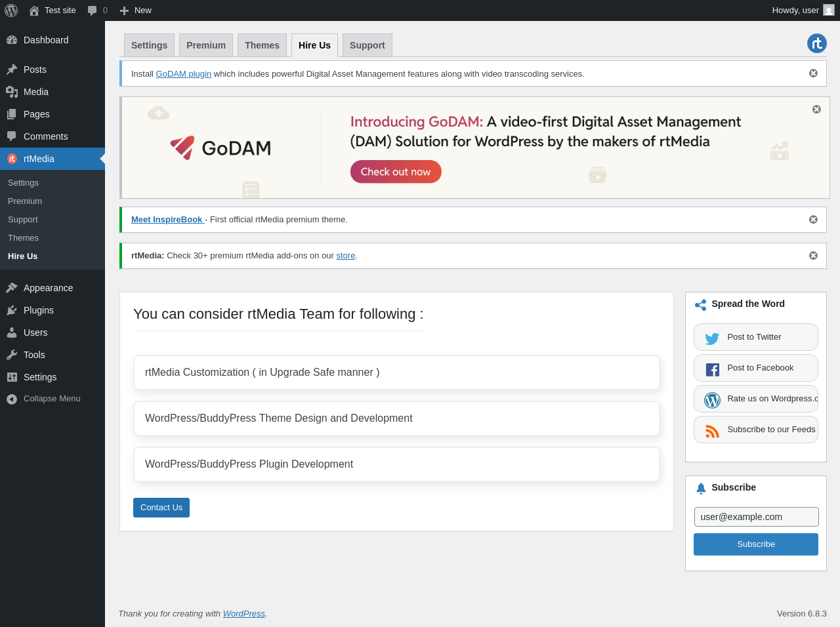
Task: Click Check out now button
Action: pos(396,172)
